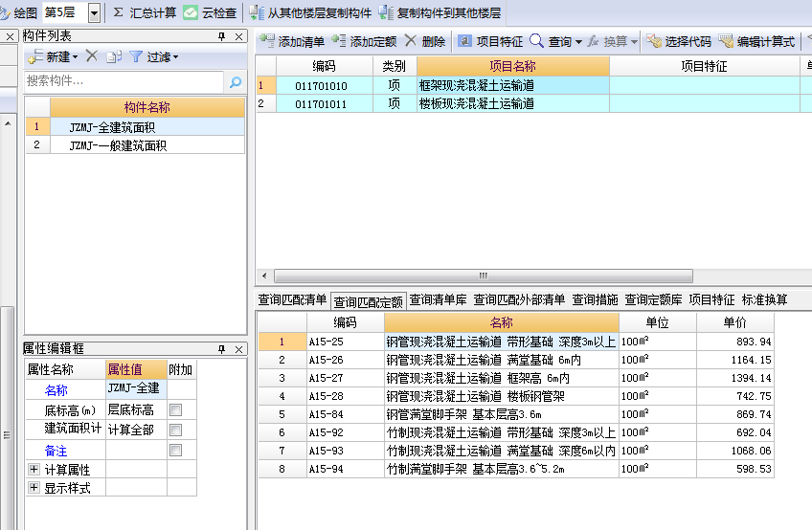Select the 项目名称 column header
The height and width of the screenshot is (530, 812).
coord(512,66)
